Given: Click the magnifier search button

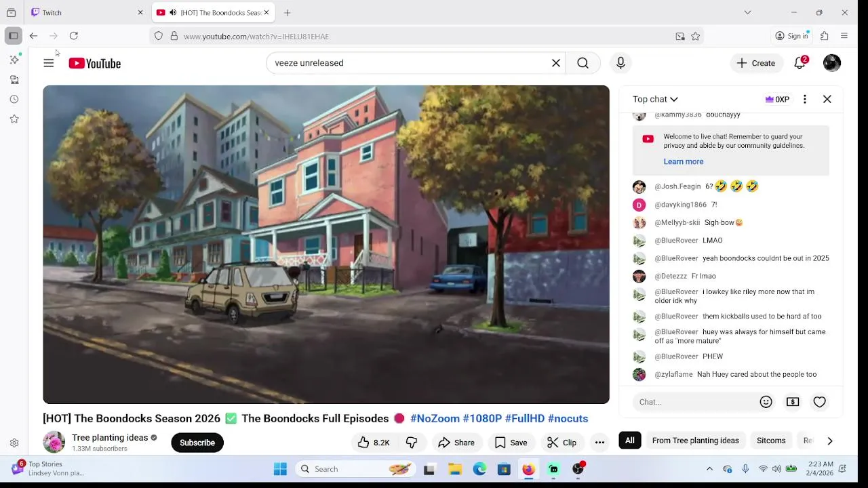Looking at the screenshot, I should click(x=583, y=63).
